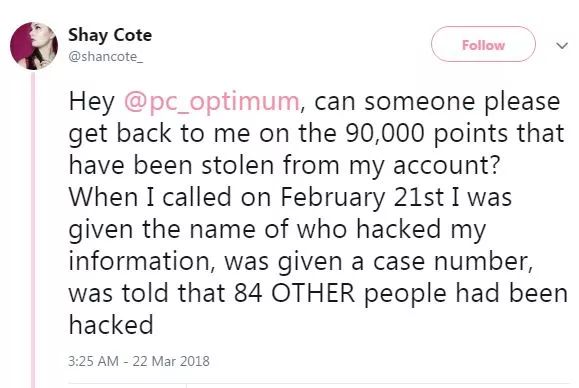
Task: Open Shay Cote's profile picture
Action: pos(34,46)
